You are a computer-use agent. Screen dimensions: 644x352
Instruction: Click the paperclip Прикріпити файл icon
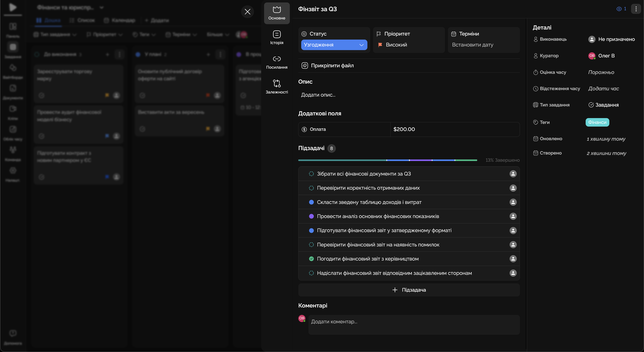click(x=305, y=66)
